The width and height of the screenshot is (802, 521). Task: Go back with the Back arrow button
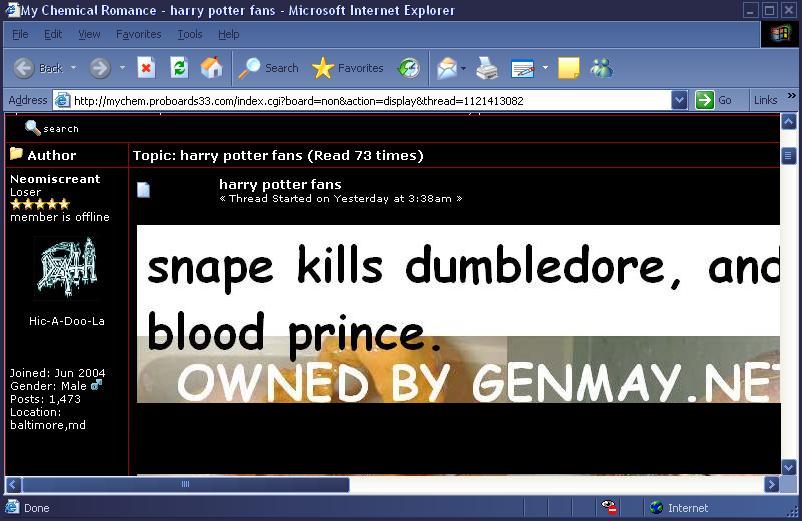pyautogui.click(x=38, y=68)
